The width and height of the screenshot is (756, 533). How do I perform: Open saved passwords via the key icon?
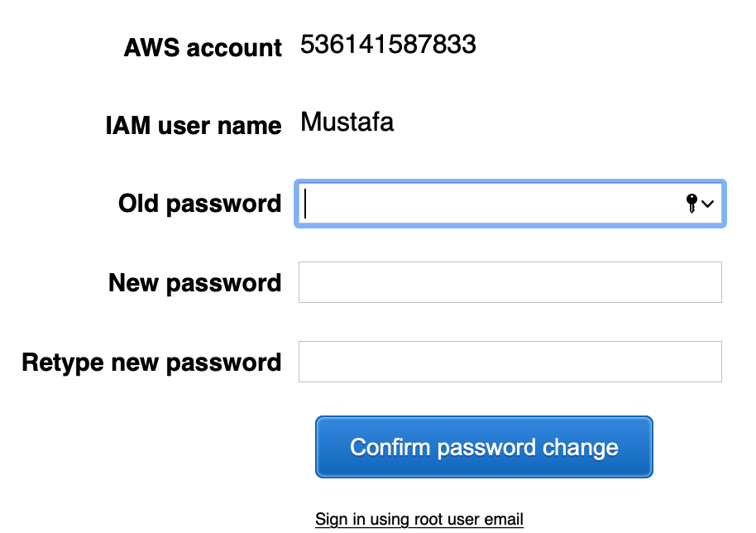[692, 203]
